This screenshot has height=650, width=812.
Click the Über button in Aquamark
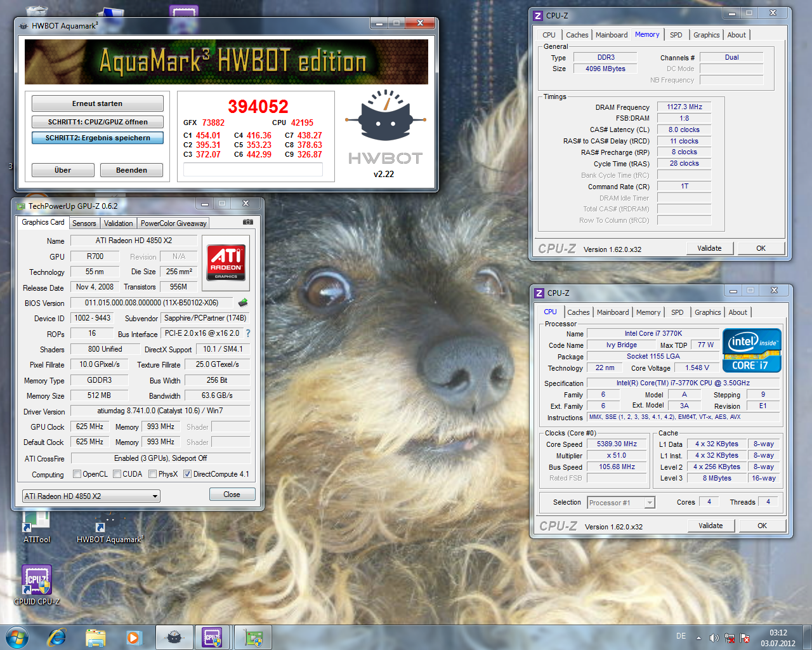point(63,170)
